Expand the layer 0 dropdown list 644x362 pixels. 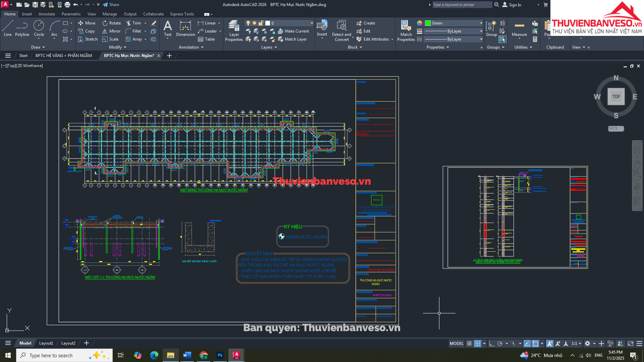pos(312,23)
